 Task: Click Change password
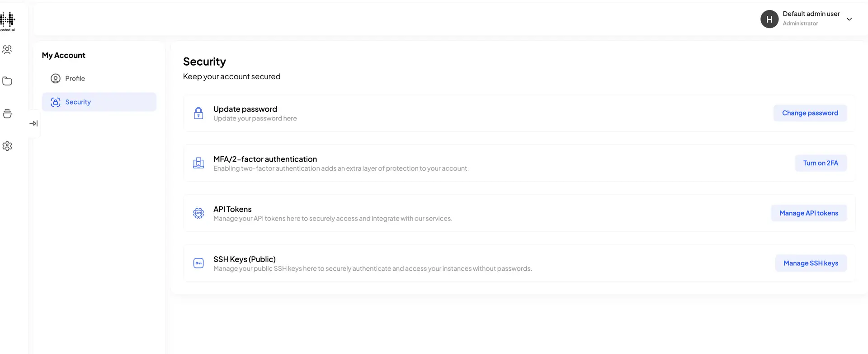coord(810,113)
